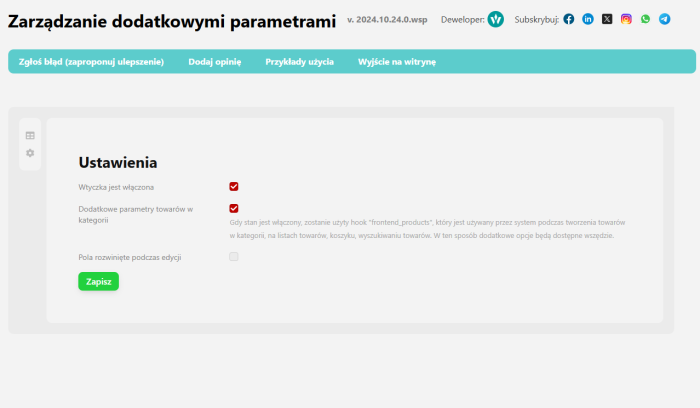Uncheck 'Wtyczka jest włączona' checkbox
The height and width of the screenshot is (408, 700).
(233, 187)
